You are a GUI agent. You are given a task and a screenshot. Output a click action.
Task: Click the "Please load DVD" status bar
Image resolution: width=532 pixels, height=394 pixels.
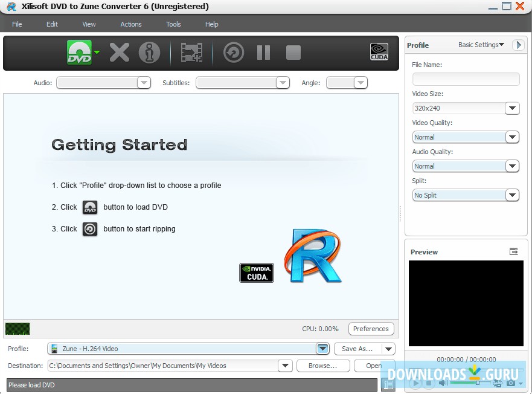[191, 385]
